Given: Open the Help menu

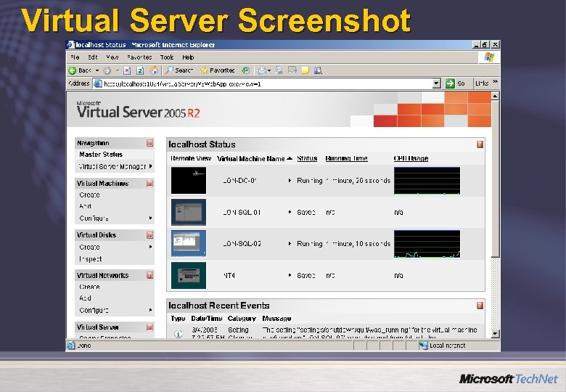Looking at the screenshot, I should (188, 57).
